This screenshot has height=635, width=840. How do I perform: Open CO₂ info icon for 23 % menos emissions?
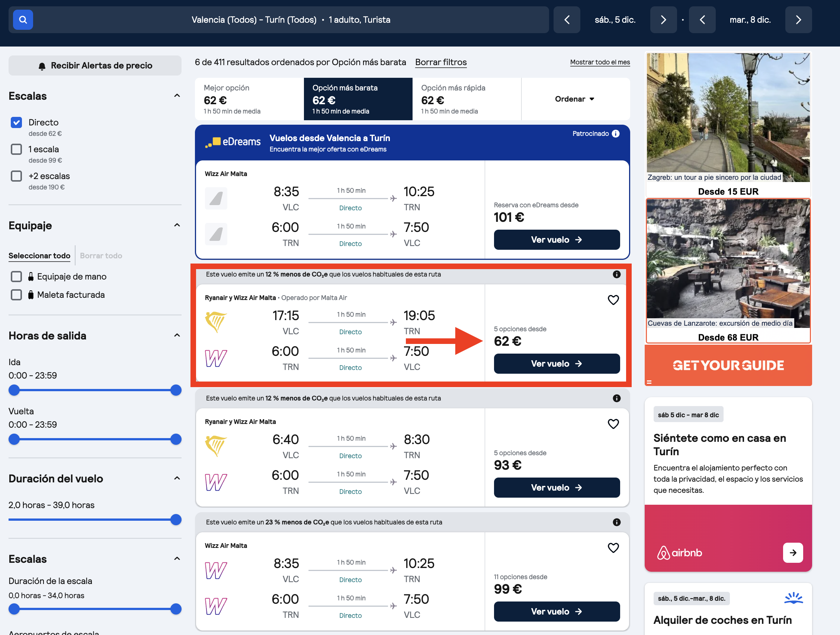(x=617, y=522)
